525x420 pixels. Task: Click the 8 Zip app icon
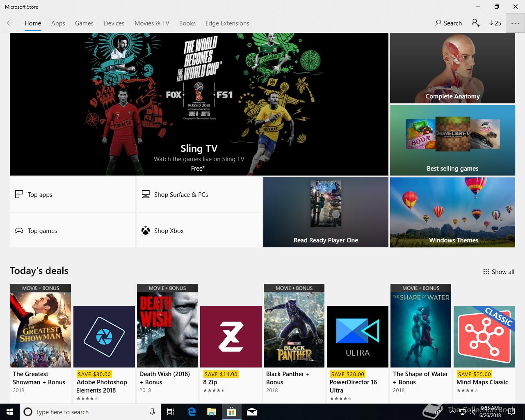tap(231, 337)
